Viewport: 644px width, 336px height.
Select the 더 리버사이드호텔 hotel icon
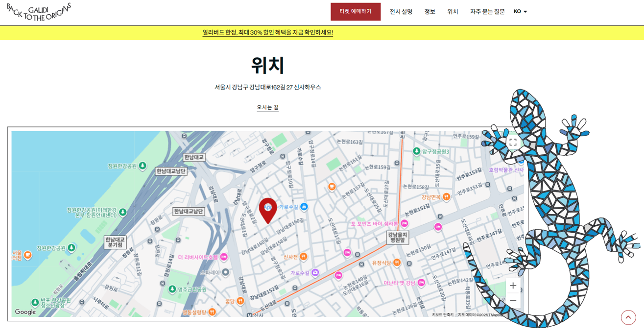[224, 257]
